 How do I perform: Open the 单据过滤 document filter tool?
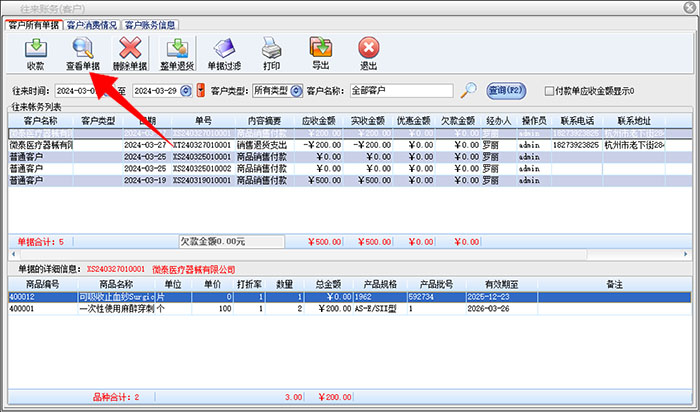[224, 52]
